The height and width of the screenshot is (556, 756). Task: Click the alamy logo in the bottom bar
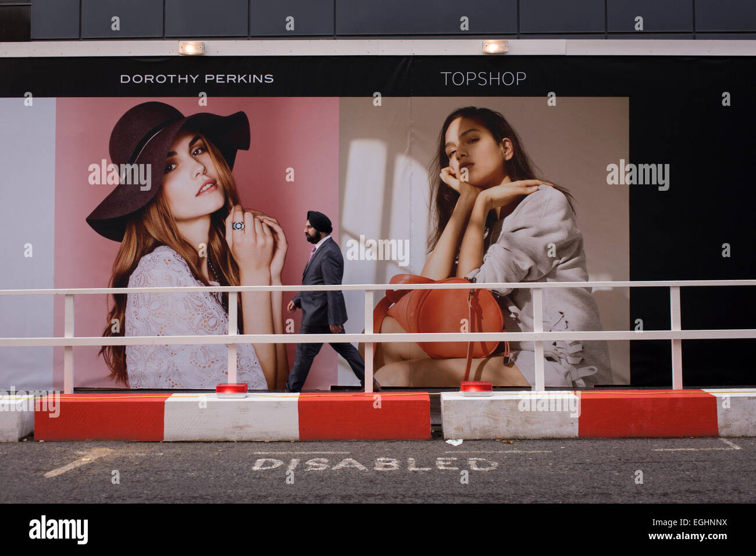point(58,530)
